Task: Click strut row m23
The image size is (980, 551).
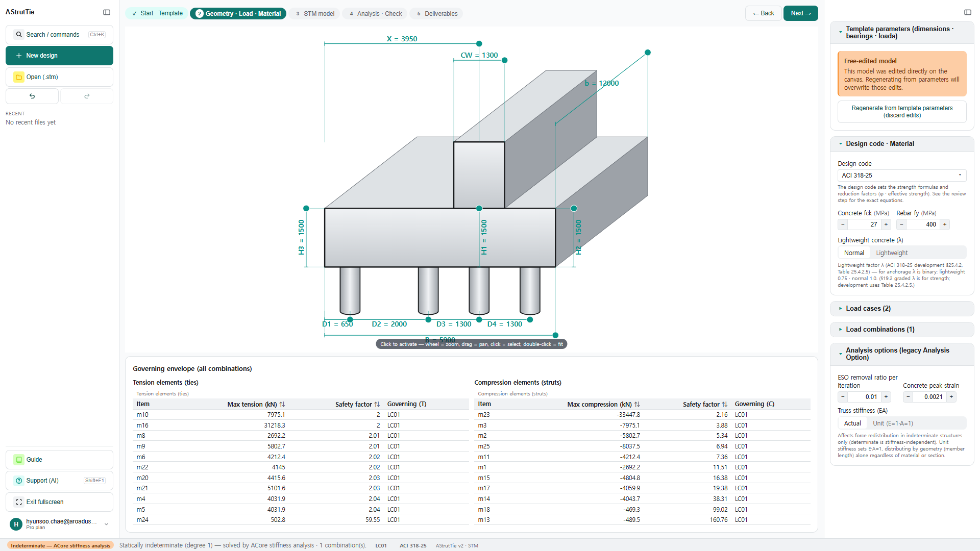Action: tap(642, 415)
